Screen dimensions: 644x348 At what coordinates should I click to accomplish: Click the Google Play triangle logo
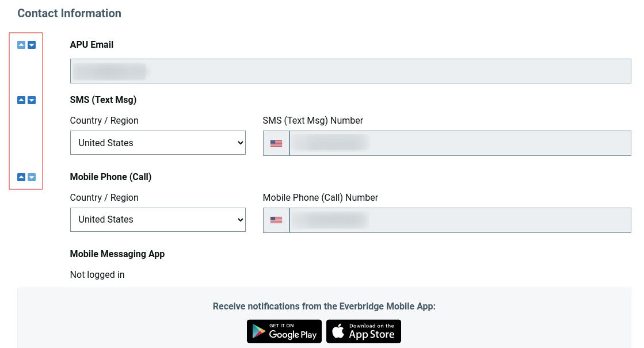258,331
